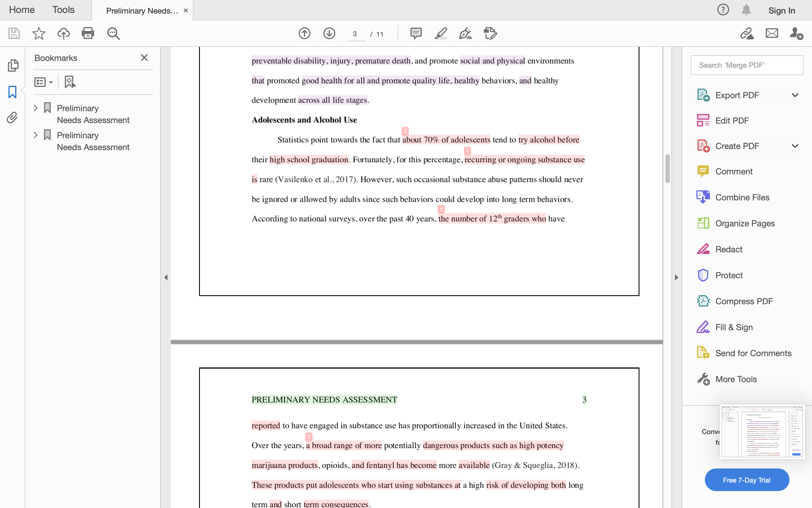Open the comment marker above 'a broad range'
The height and width of the screenshot is (508, 812).
tap(309, 437)
